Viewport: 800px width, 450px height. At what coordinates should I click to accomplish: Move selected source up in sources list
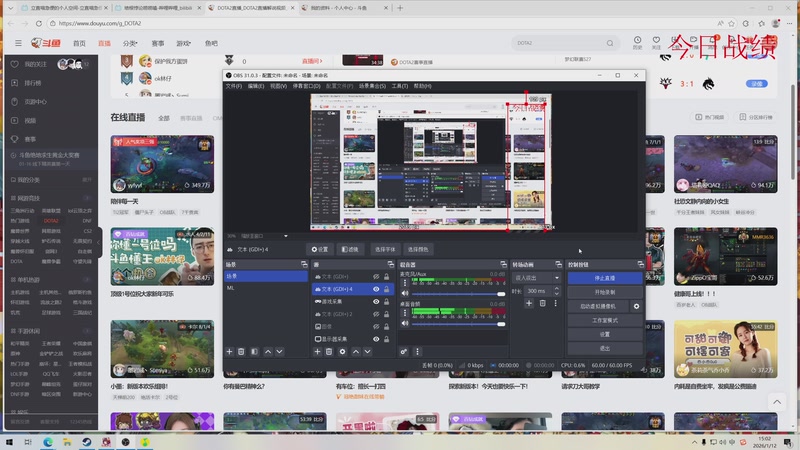click(x=356, y=352)
